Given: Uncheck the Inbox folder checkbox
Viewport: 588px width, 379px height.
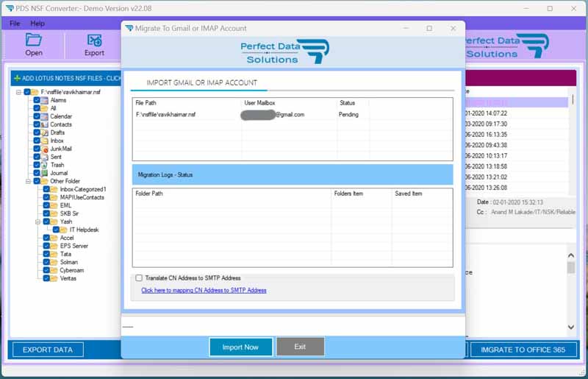Looking at the screenshot, I should 37,141.
